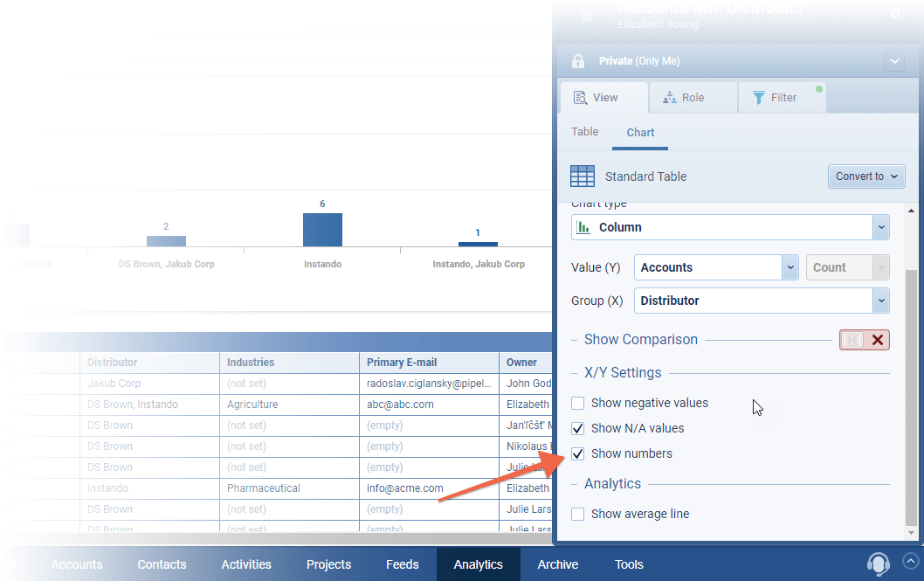This screenshot has height=581, width=924.
Task: Open the Value (Y) Accounts dropdown
Action: pos(790,268)
